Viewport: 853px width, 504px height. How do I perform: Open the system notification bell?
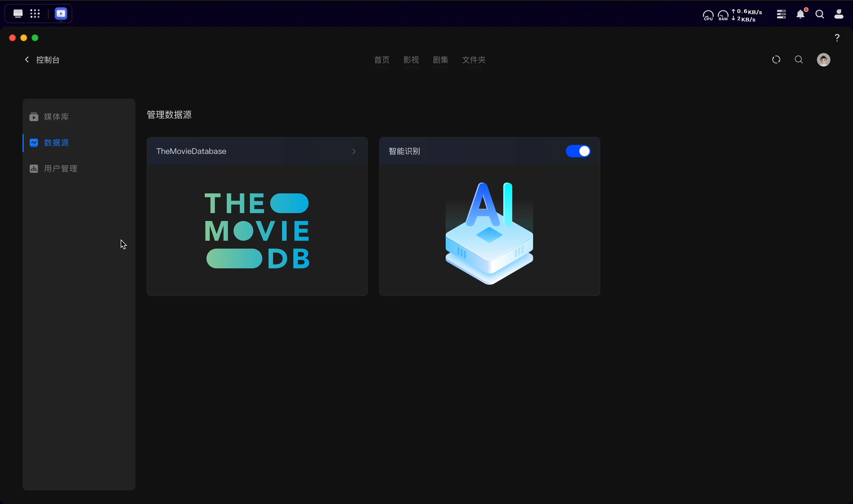pyautogui.click(x=801, y=14)
